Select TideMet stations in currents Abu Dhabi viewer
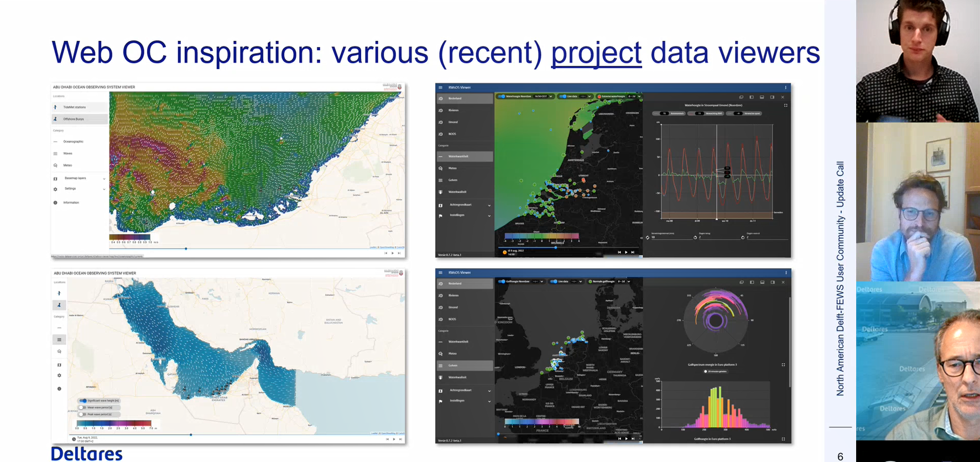Image resolution: width=980 pixels, height=462 pixels. pyautogui.click(x=80, y=107)
